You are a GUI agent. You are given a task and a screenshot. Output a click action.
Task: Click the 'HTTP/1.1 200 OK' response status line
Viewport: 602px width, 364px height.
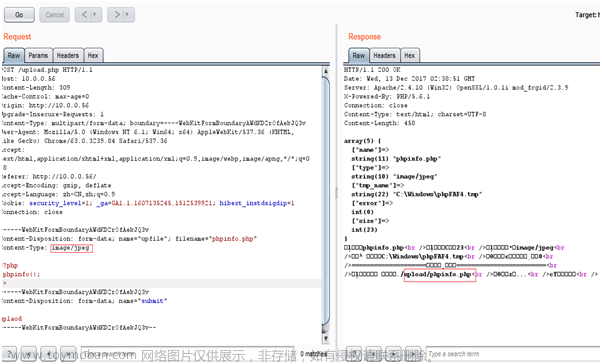[372, 70]
